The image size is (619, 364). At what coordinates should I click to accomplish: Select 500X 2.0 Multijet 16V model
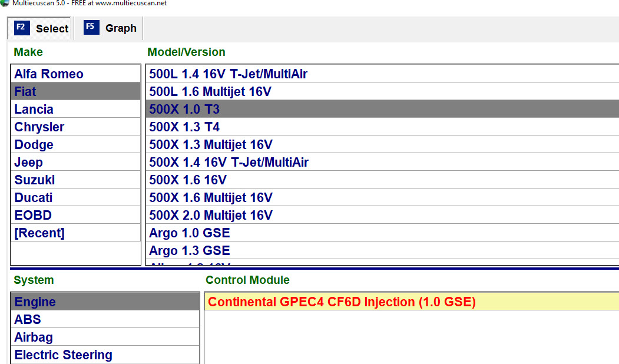coord(211,216)
